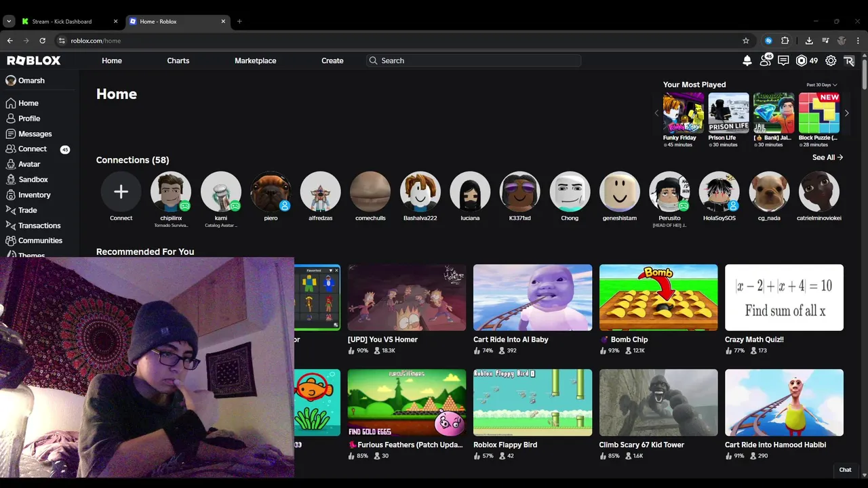Open the Bomb Chip game thumbnail
This screenshot has width=868, height=488.
click(x=658, y=298)
